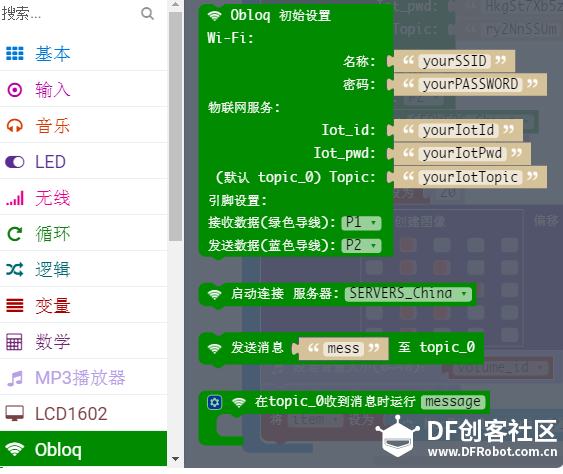
Task: Open the P2 send pin dropdown
Action: (x=361, y=246)
